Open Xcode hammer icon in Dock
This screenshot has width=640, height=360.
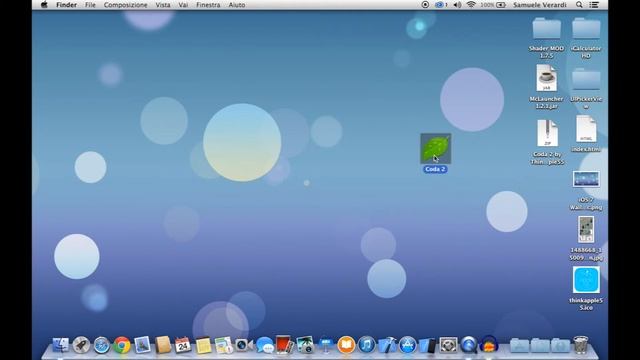387,345
